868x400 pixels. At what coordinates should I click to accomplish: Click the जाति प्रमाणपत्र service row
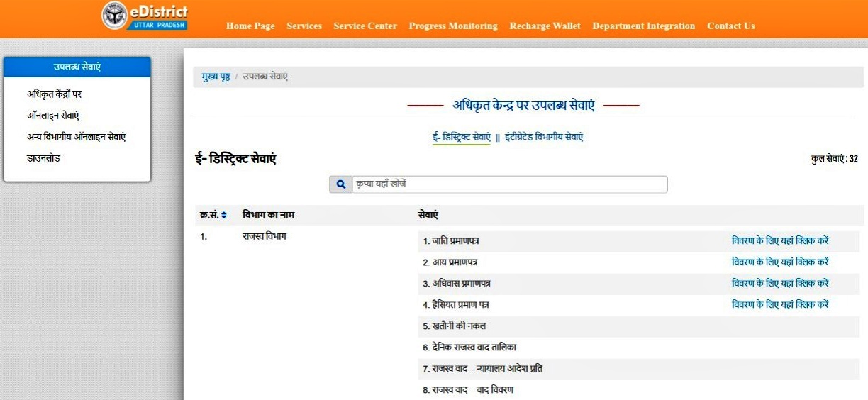click(x=638, y=241)
